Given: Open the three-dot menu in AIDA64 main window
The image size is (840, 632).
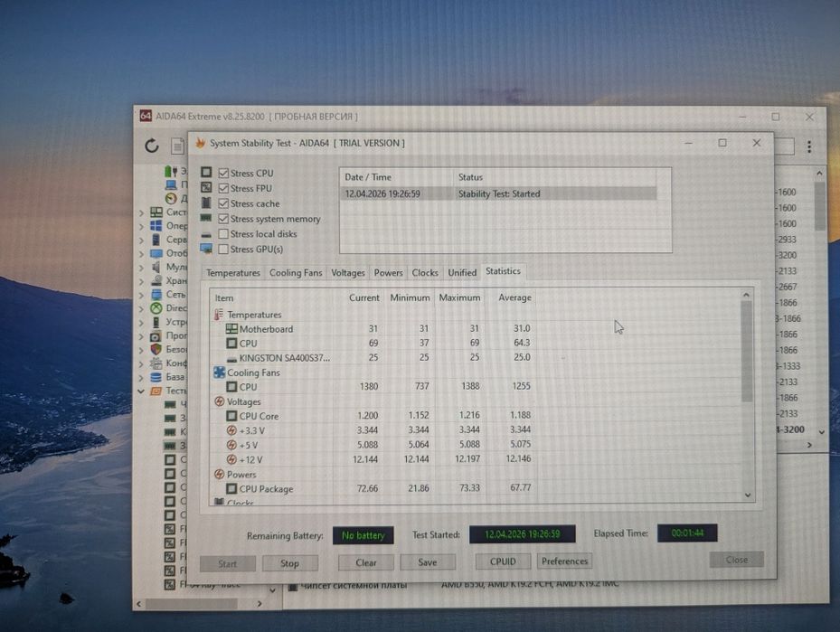Looking at the screenshot, I should coord(809,146).
